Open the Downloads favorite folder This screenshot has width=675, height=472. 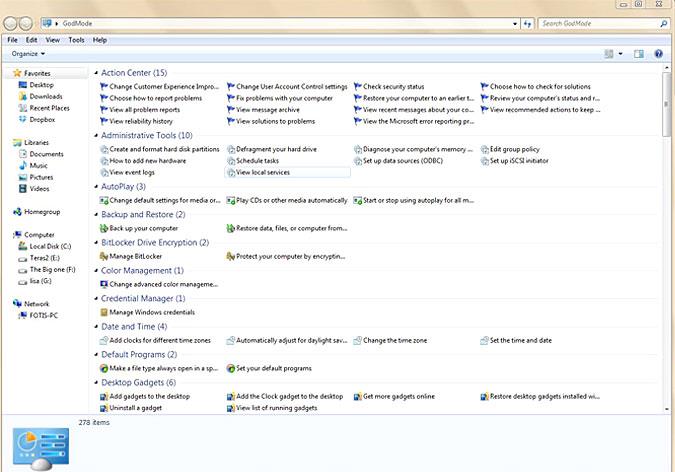[x=46, y=97]
